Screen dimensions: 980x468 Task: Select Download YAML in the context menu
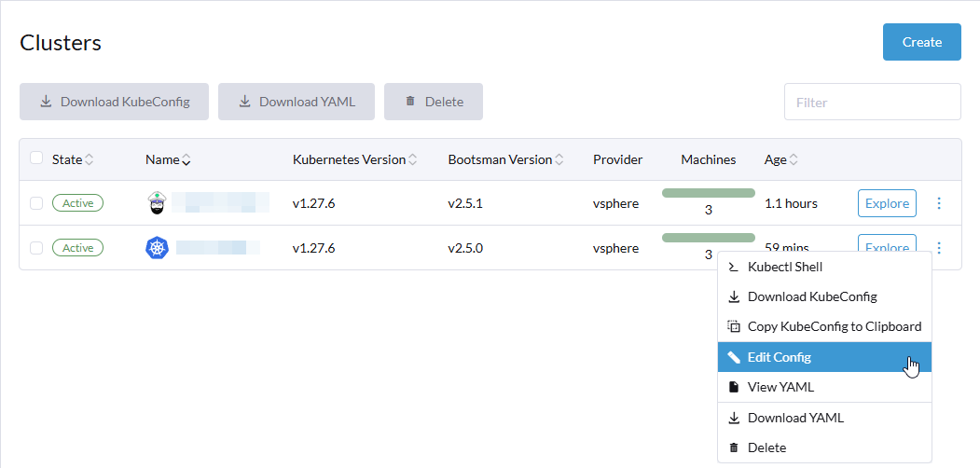(x=794, y=418)
